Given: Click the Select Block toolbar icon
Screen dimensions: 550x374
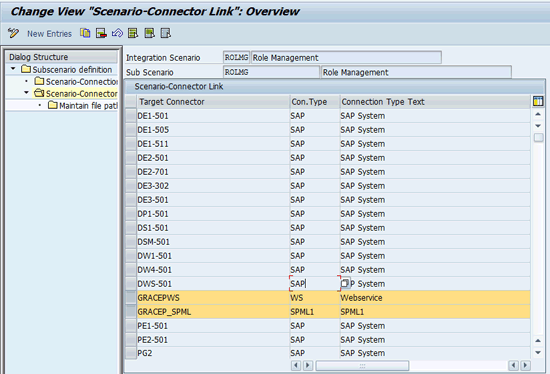Looking at the screenshot, I should [x=149, y=33].
